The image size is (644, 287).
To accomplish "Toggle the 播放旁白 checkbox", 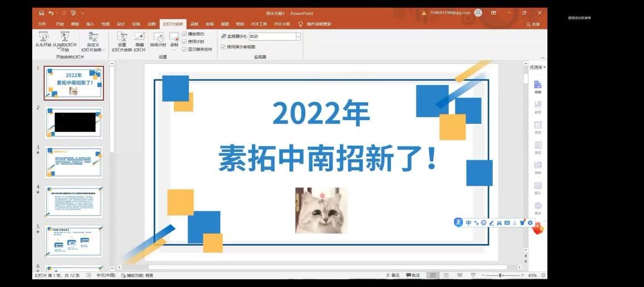I will (x=185, y=34).
